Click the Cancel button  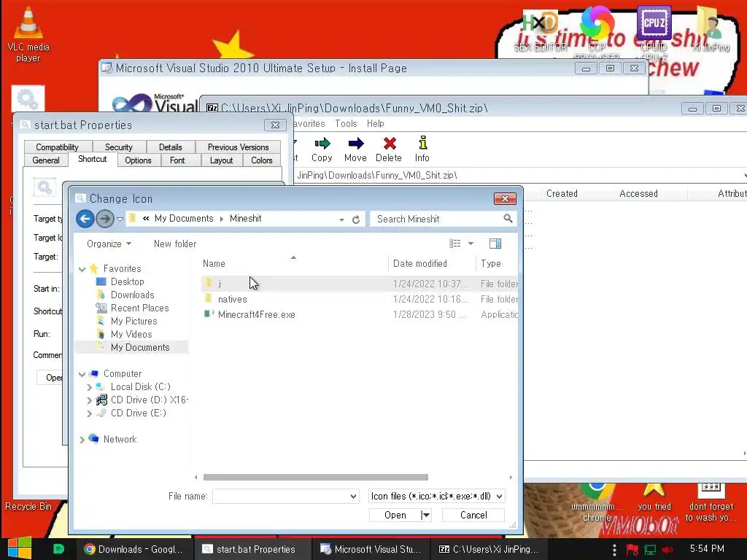coord(473,516)
